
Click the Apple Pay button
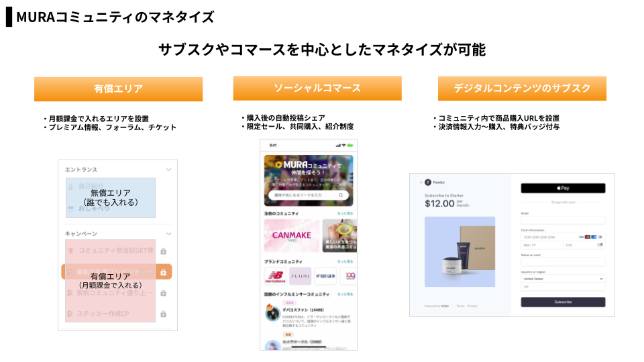pyautogui.click(x=563, y=188)
